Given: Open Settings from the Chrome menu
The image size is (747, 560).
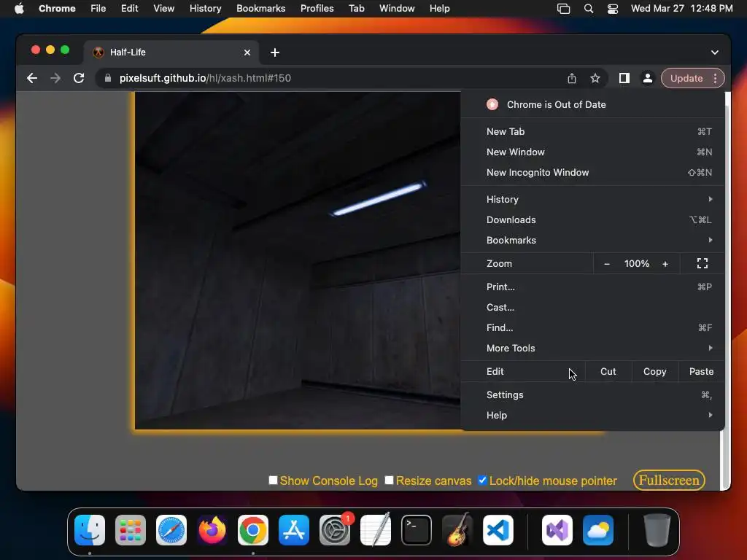Looking at the screenshot, I should click(592, 394).
